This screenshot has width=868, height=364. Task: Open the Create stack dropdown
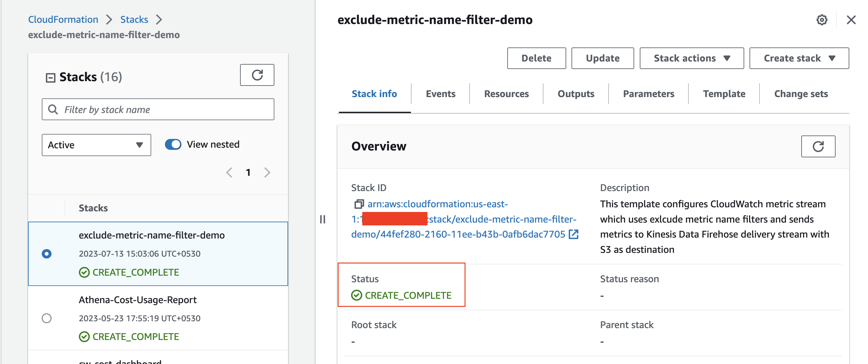pos(798,58)
